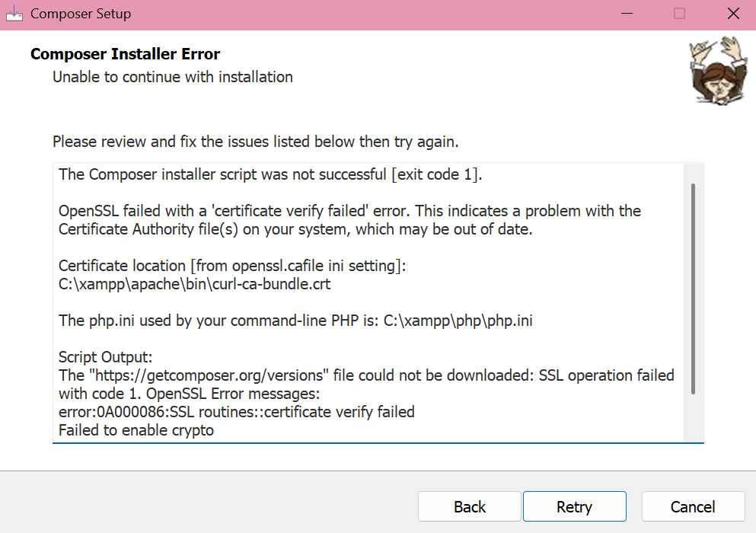Image resolution: width=756 pixels, height=533 pixels.
Task: Click the "exit code 1" error line
Action: 270,174
